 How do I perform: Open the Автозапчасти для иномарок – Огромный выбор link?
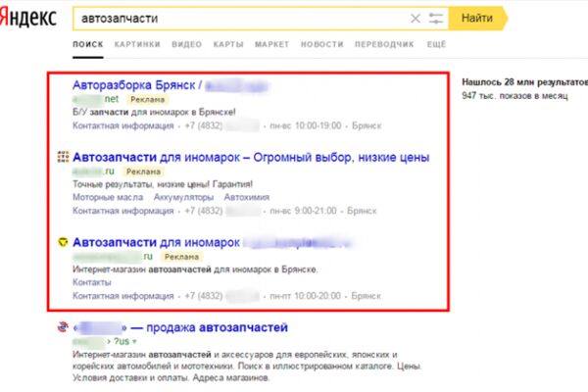point(251,158)
